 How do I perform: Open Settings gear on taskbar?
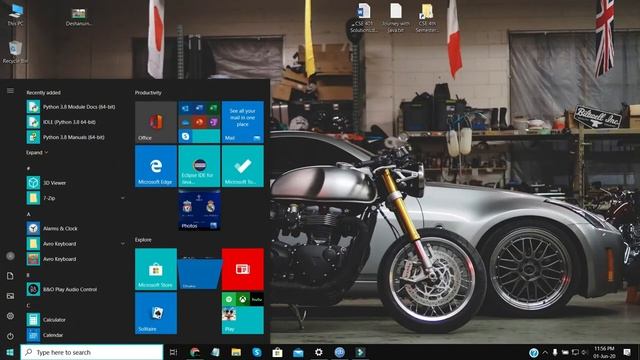point(319,352)
